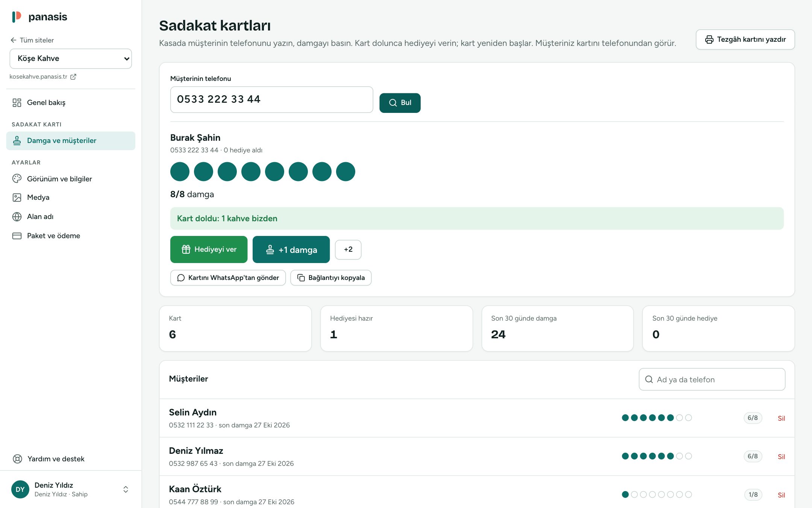Add one stamp with +1 damga
Image resolution: width=812 pixels, height=508 pixels.
pos(291,249)
